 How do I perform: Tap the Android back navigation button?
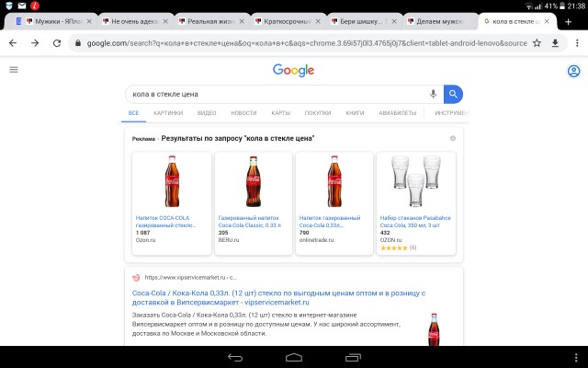pyautogui.click(x=235, y=358)
